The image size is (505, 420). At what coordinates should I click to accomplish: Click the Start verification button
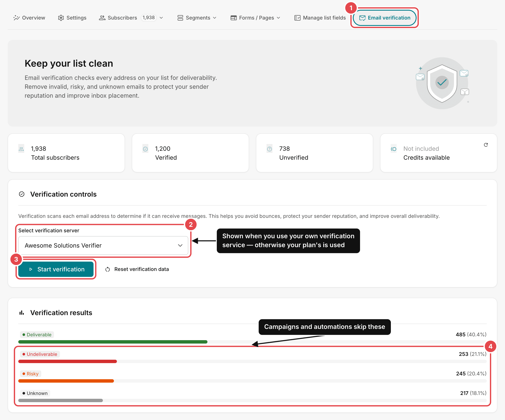point(56,269)
